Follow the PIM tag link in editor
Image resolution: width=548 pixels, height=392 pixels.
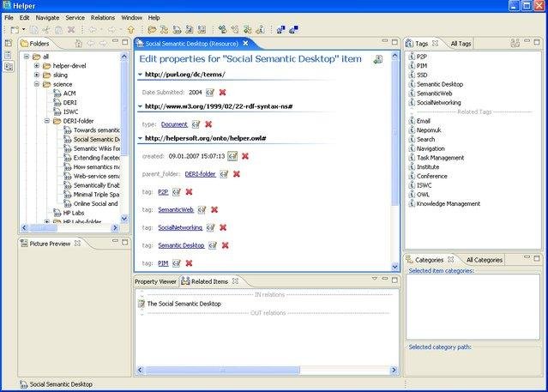click(x=163, y=263)
